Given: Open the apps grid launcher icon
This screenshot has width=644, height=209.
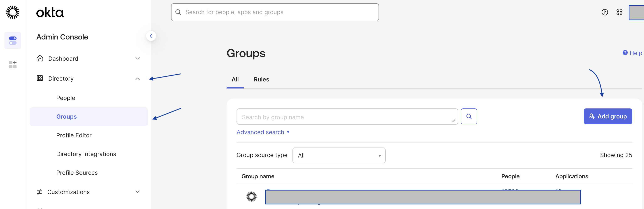Looking at the screenshot, I should click(x=619, y=12).
